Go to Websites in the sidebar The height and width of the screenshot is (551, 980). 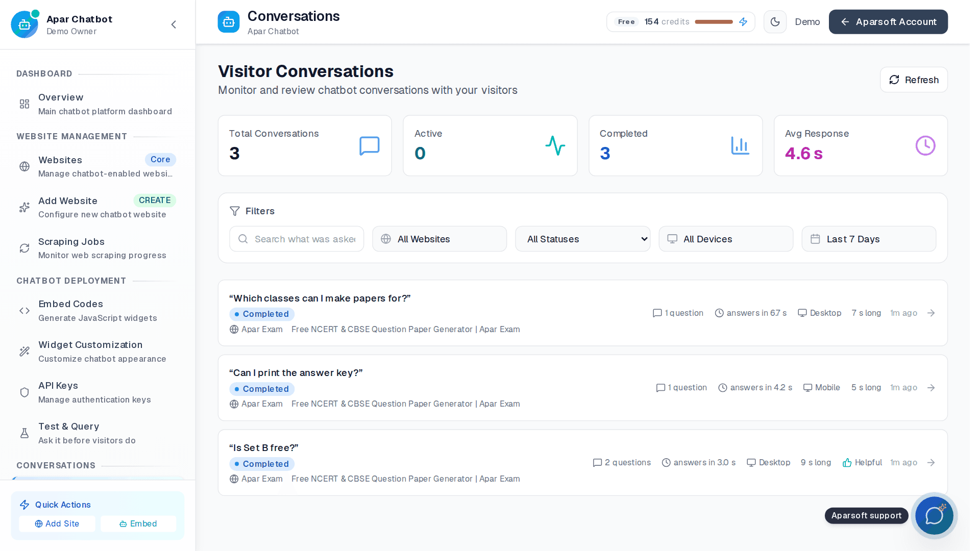(97, 166)
